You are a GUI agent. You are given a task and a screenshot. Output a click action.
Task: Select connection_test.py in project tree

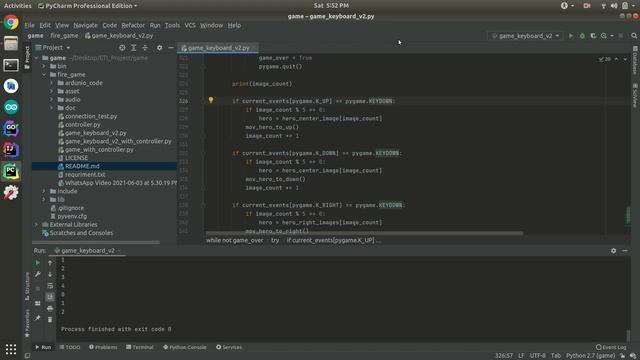pos(91,116)
